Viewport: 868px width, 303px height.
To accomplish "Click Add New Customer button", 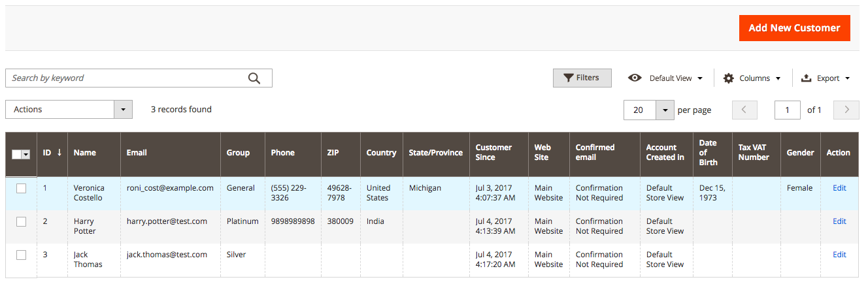I will [794, 28].
